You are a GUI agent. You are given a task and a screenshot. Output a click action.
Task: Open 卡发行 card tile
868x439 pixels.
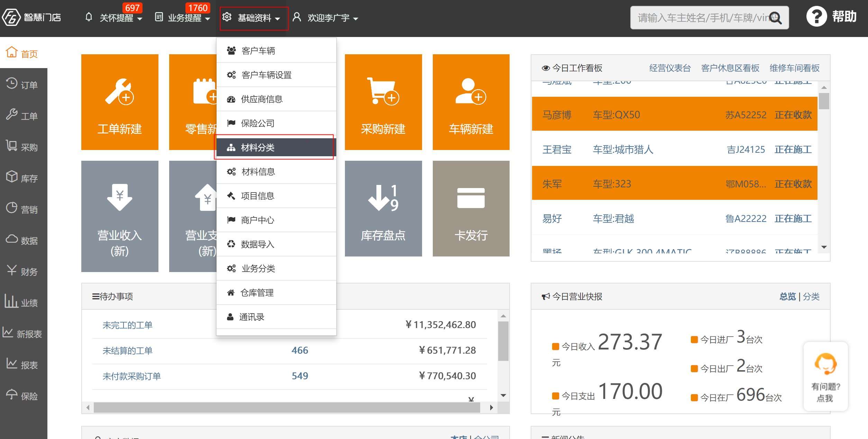point(471,208)
